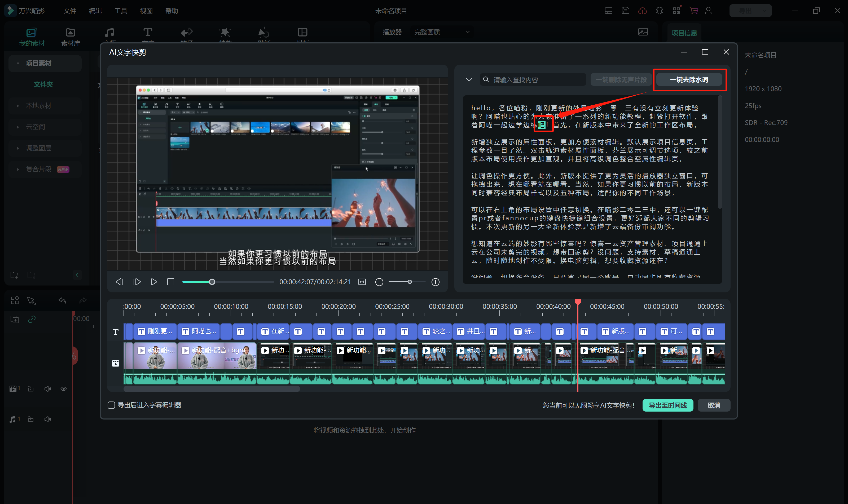Expand the chevron beside the search box

tap(469, 80)
